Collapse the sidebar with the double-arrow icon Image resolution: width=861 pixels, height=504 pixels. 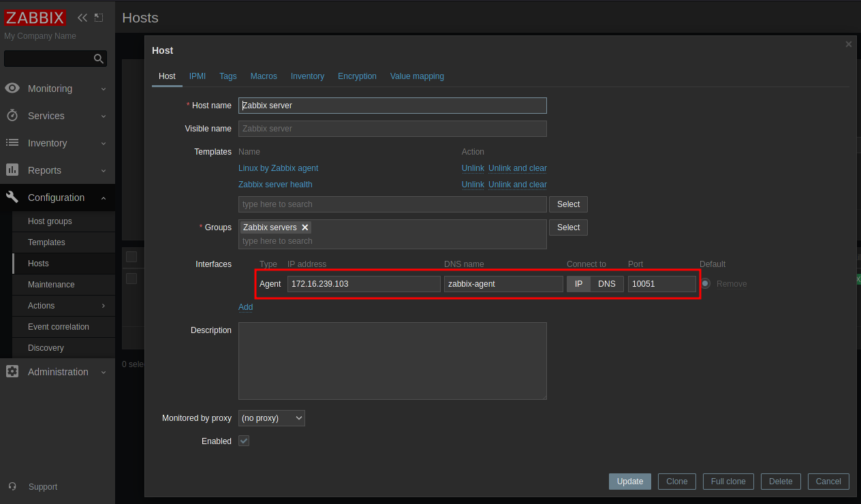tap(82, 18)
